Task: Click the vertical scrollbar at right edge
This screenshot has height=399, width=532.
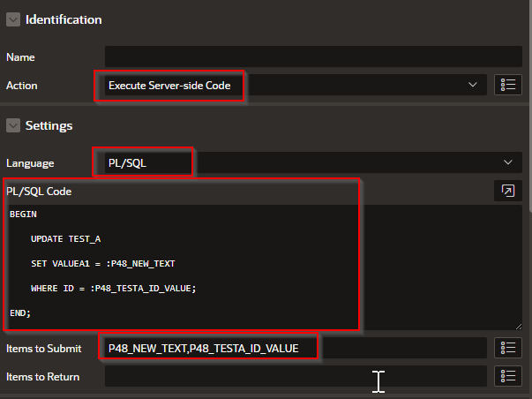Action: (x=530, y=107)
